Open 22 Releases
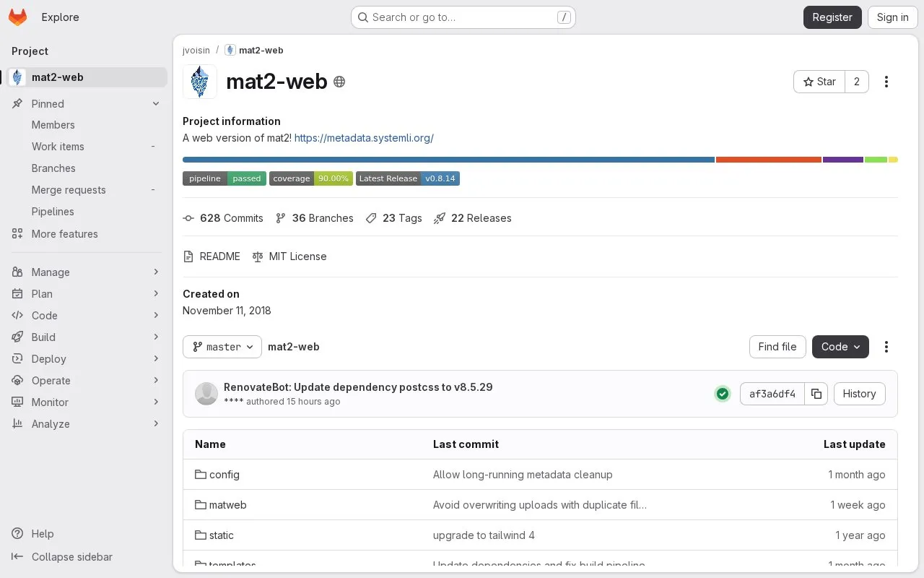924x578 pixels. pyautogui.click(x=473, y=218)
